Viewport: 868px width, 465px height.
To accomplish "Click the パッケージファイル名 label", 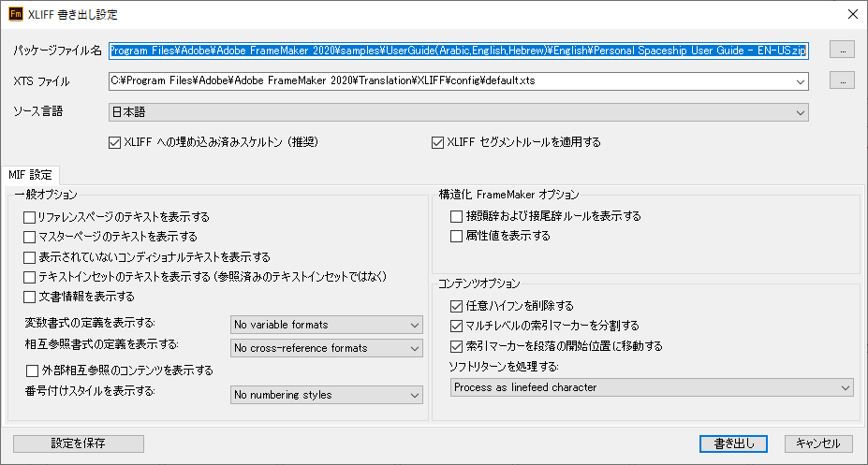I will [x=57, y=51].
